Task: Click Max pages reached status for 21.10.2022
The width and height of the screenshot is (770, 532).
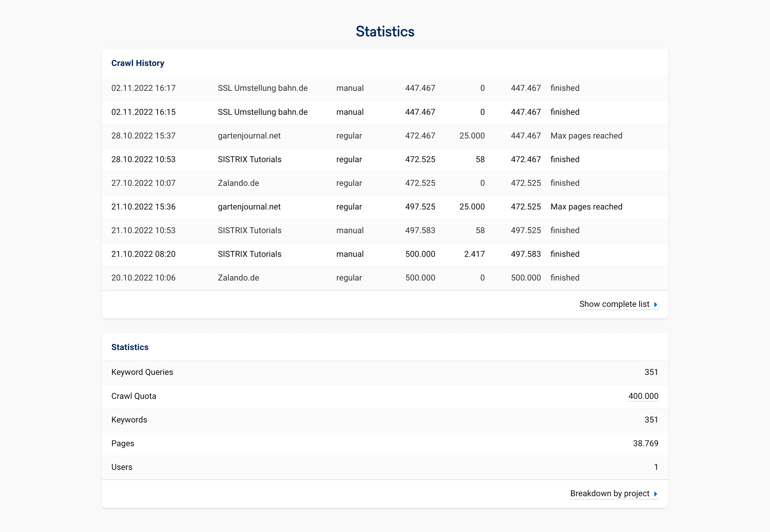Action: pyautogui.click(x=586, y=207)
